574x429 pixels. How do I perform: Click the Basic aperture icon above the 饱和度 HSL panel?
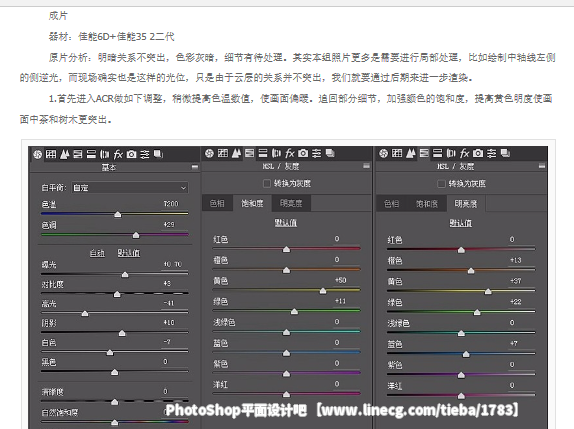(209, 153)
